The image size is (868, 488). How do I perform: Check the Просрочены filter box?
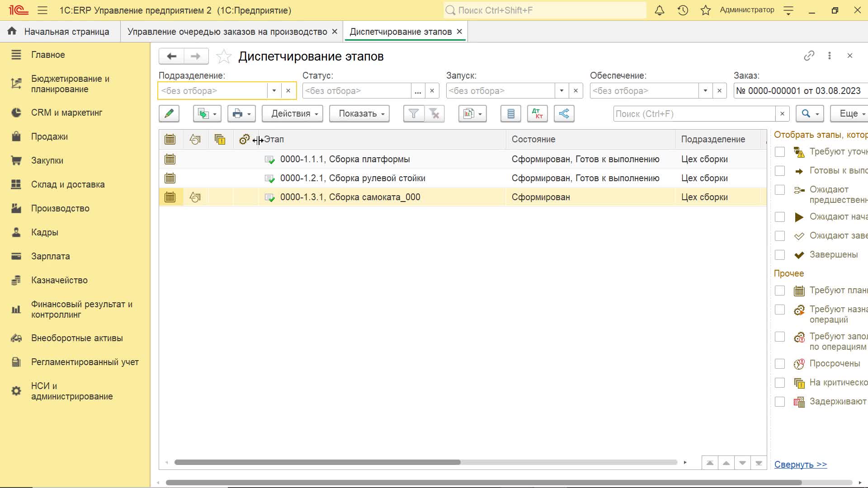coord(780,364)
